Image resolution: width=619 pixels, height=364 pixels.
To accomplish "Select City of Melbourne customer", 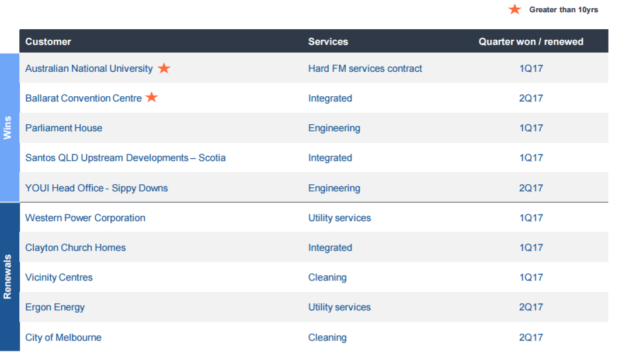I will click(63, 337).
